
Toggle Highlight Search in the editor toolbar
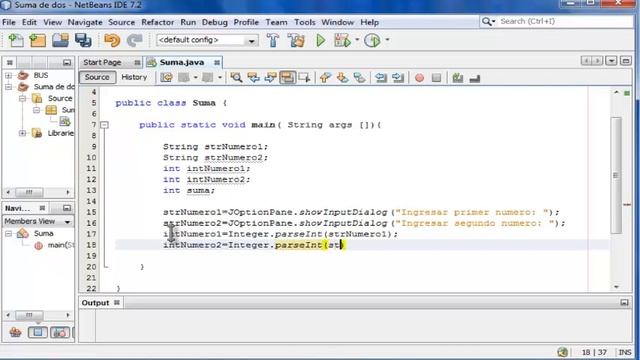click(287, 77)
